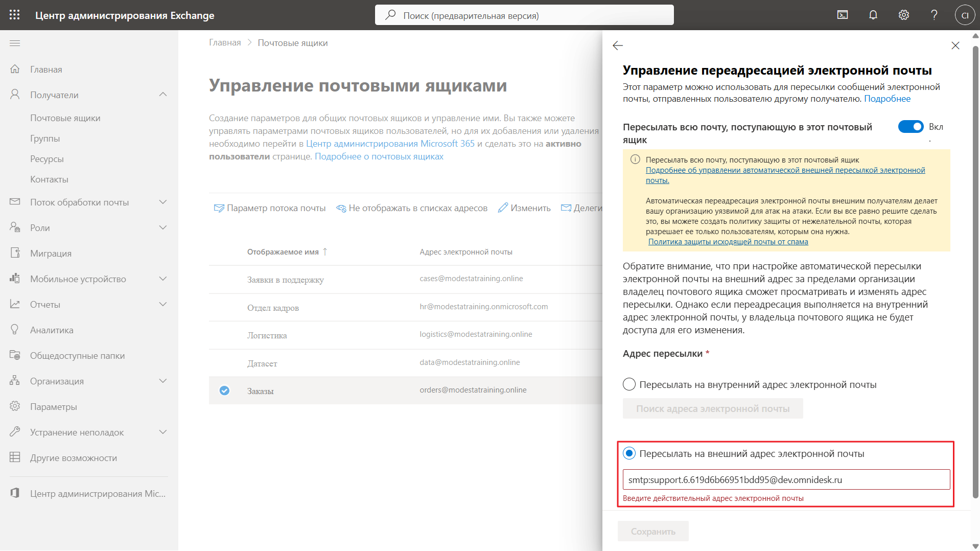Click the Главная breadcrumb link
The height and width of the screenshot is (551, 980).
[x=225, y=43]
